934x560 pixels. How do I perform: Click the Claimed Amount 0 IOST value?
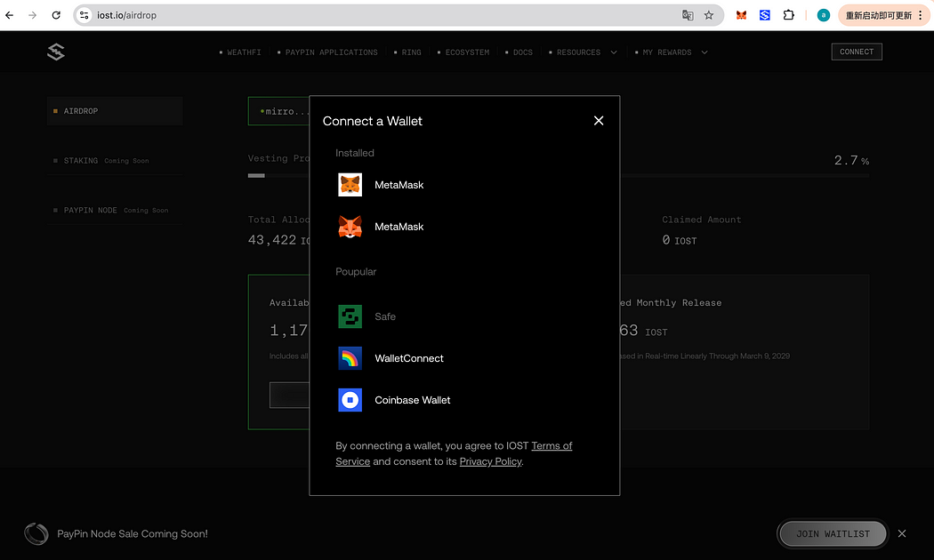[x=679, y=240]
